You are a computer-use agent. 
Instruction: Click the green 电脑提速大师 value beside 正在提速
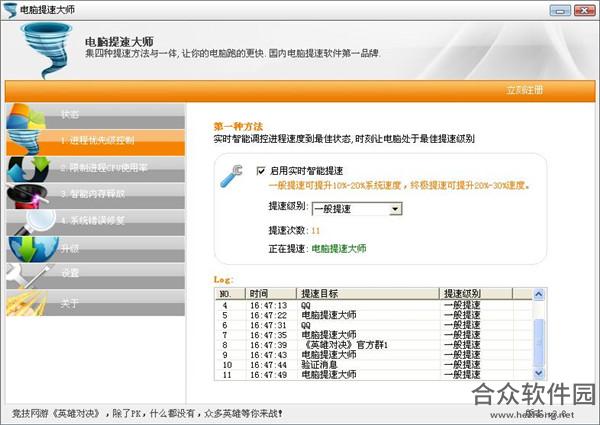click(339, 249)
